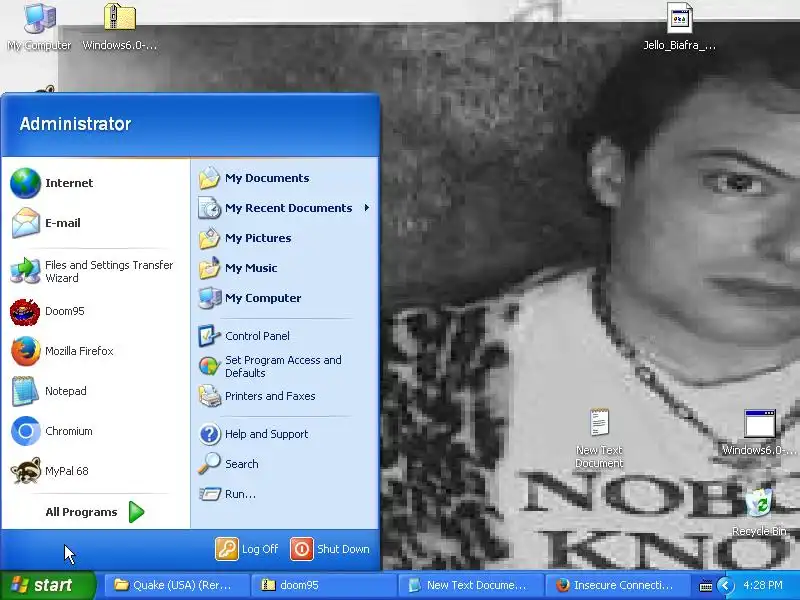The width and height of the screenshot is (800, 600).
Task: Open My Music folder
Action: pos(285,268)
